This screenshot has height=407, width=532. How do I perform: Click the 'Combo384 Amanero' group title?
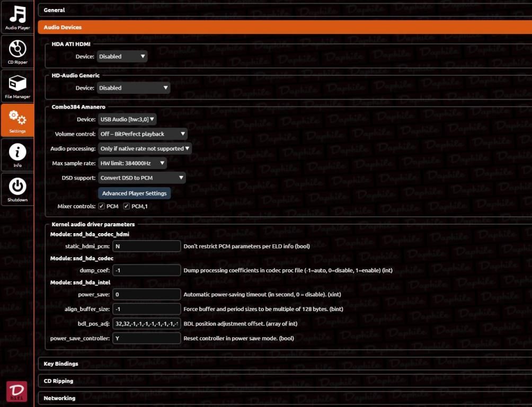click(78, 107)
